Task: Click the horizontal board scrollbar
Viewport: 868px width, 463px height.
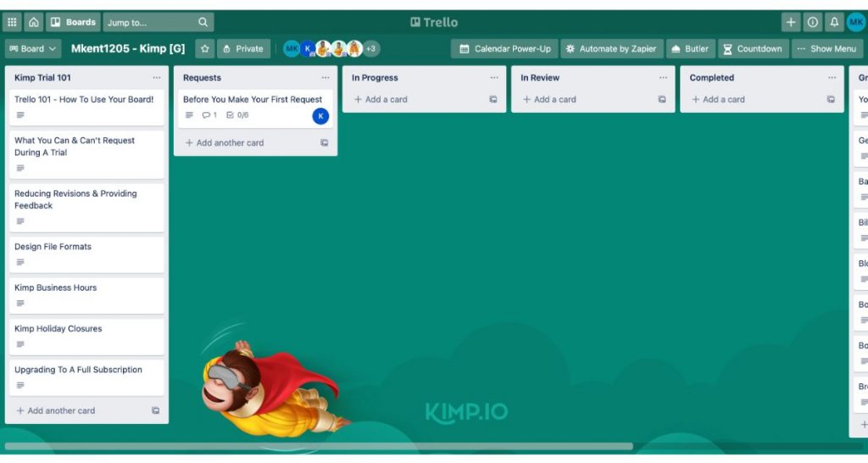Action: pyautogui.click(x=319, y=446)
